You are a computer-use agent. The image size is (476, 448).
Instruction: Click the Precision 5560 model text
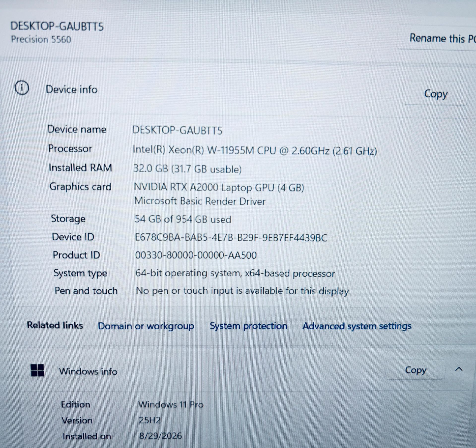41,40
